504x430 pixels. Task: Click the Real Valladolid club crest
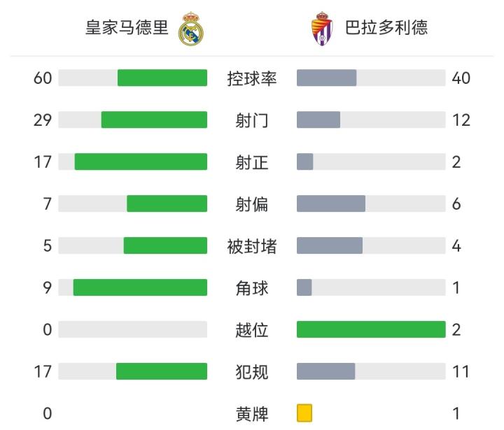tap(321, 29)
